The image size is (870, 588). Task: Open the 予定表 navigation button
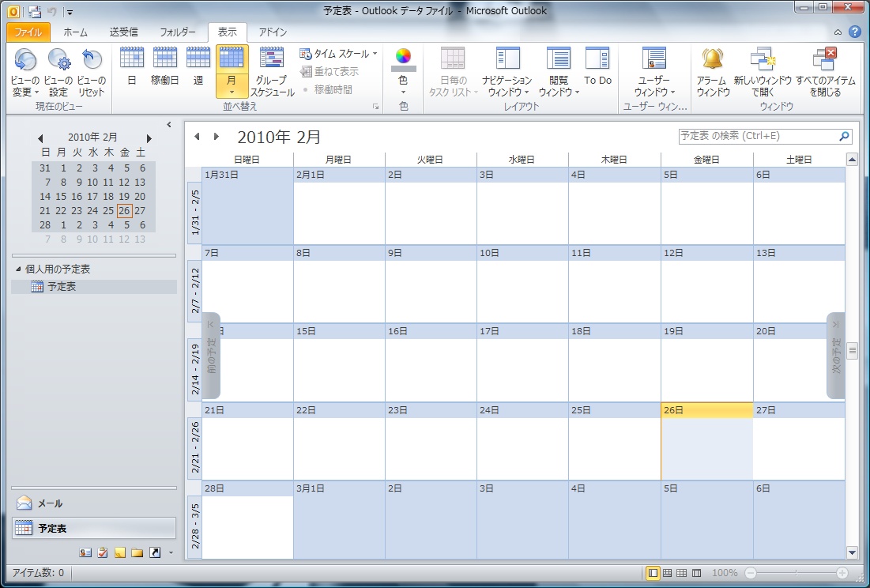(x=94, y=528)
